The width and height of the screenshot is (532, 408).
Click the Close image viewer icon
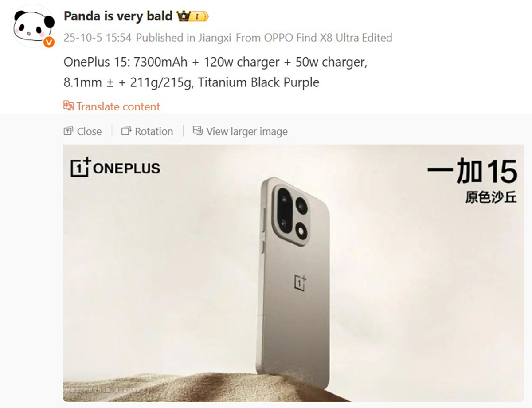tap(68, 131)
